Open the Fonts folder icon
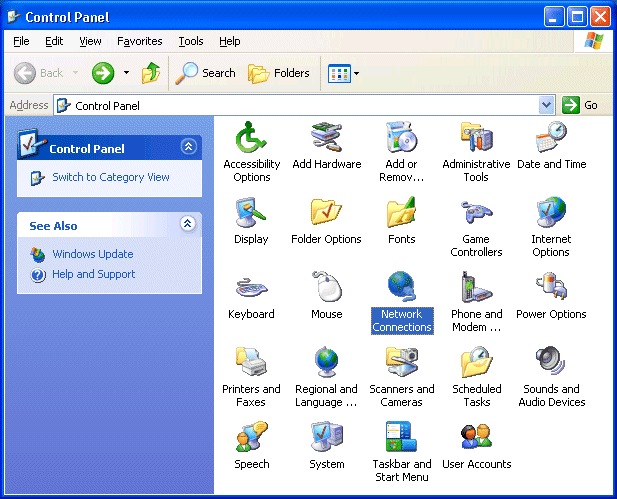The width and height of the screenshot is (617, 499). pyautogui.click(x=401, y=213)
